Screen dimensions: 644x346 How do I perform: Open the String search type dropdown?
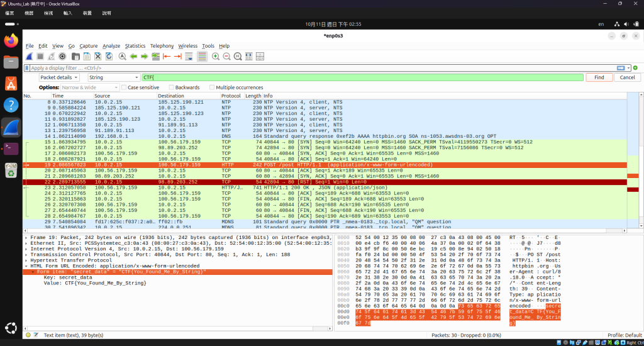tap(114, 77)
